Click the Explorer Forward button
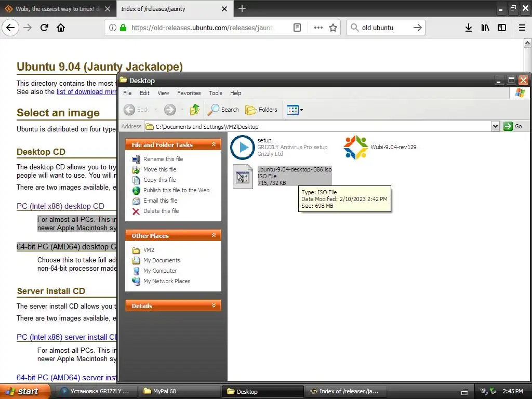 pos(170,110)
